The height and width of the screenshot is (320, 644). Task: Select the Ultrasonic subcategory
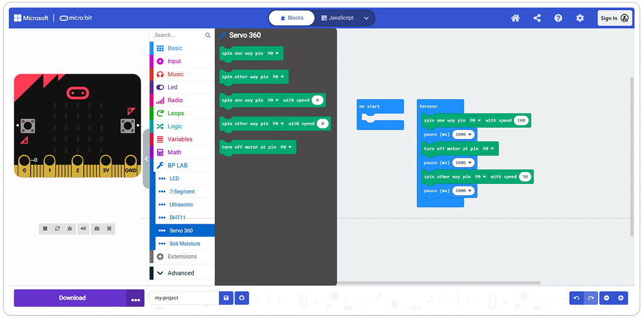185,204
